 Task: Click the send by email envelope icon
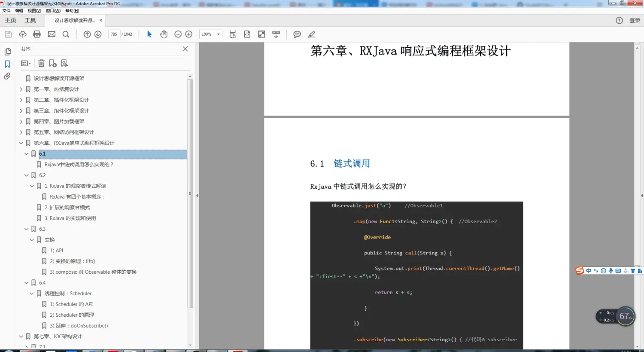pos(52,34)
